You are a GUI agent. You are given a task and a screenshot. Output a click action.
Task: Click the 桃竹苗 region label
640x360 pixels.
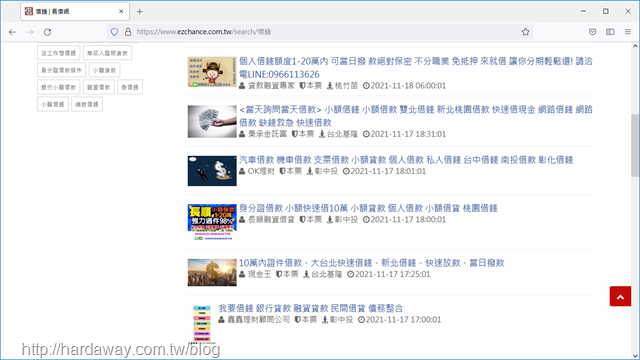(346, 86)
